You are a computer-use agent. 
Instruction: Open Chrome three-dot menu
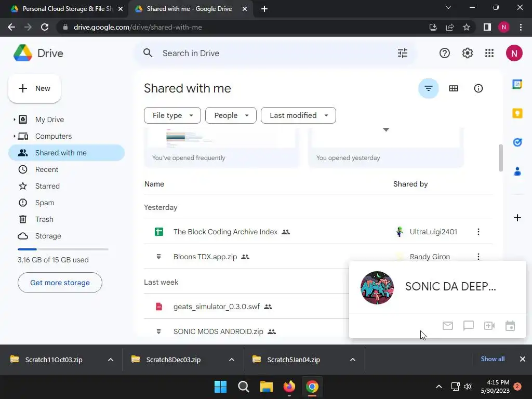click(521, 27)
